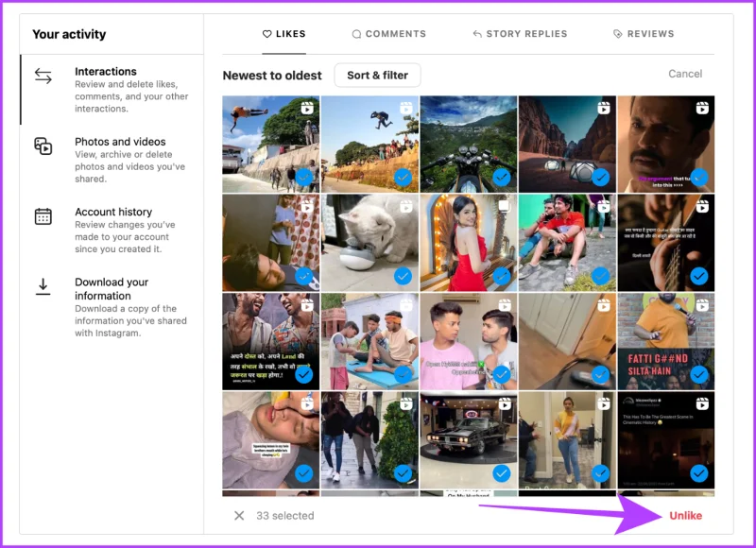Image resolution: width=756 pixels, height=548 pixels.
Task: Clear selection with the X icon
Action: 239,516
